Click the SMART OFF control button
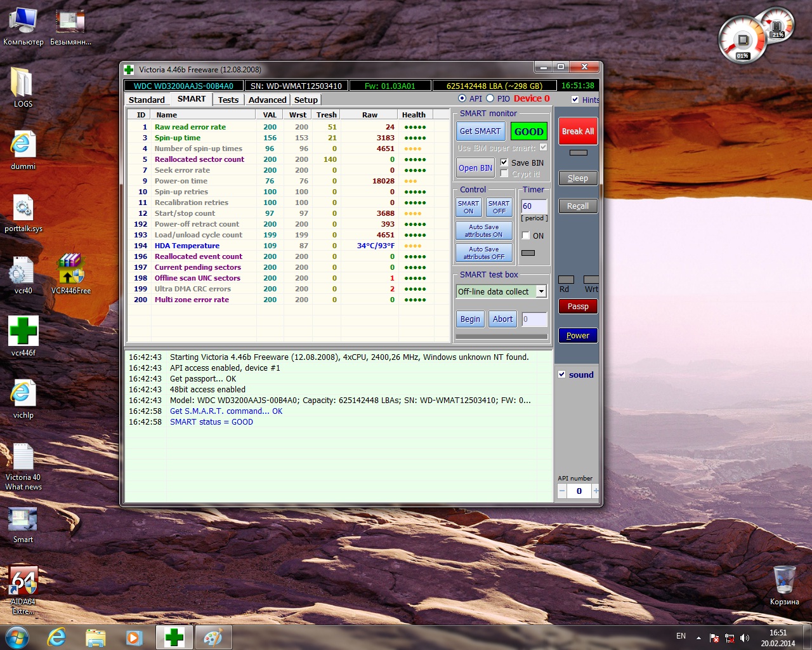Screen dimensions: 812x650 point(499,208)
